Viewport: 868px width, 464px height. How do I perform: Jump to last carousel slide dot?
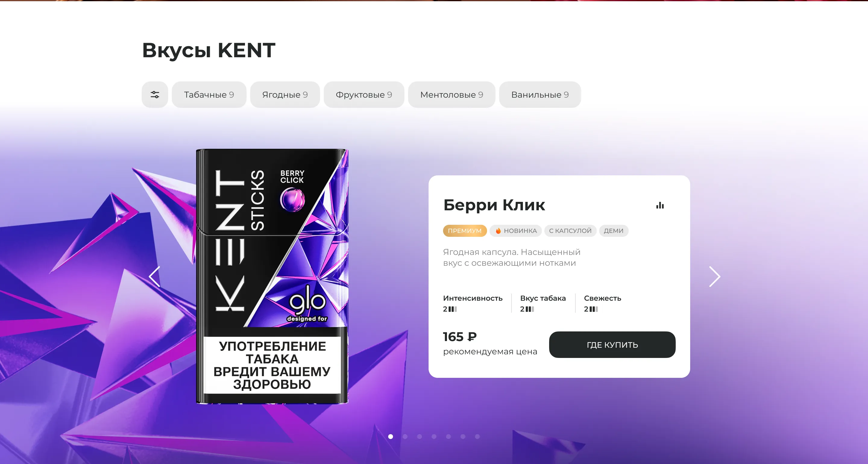477,436
